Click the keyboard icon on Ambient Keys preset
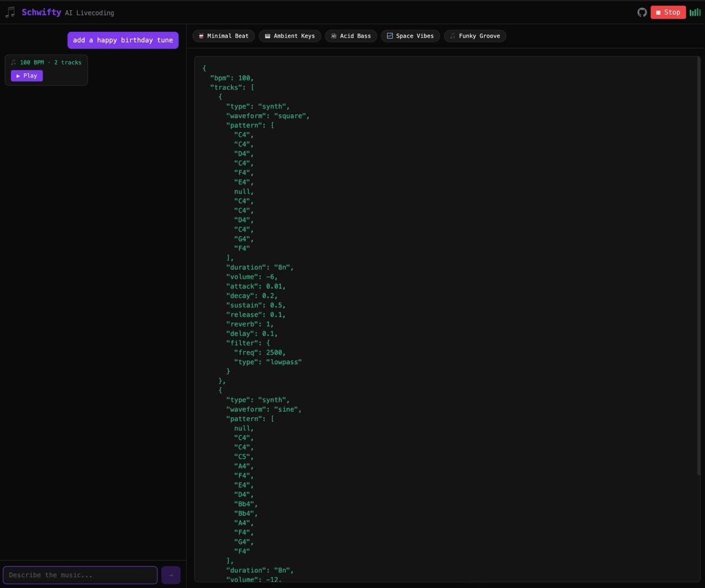 (x=267, y=36)
